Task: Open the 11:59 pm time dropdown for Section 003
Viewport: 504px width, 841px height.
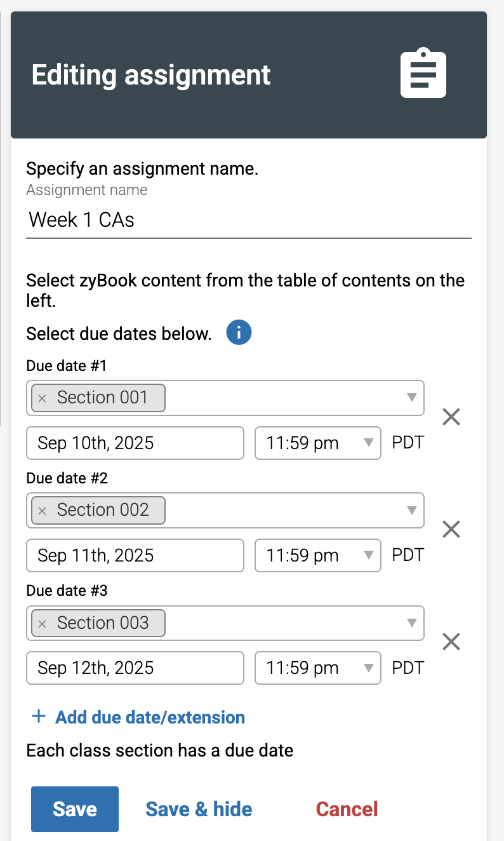Action: tap(318, 668)
